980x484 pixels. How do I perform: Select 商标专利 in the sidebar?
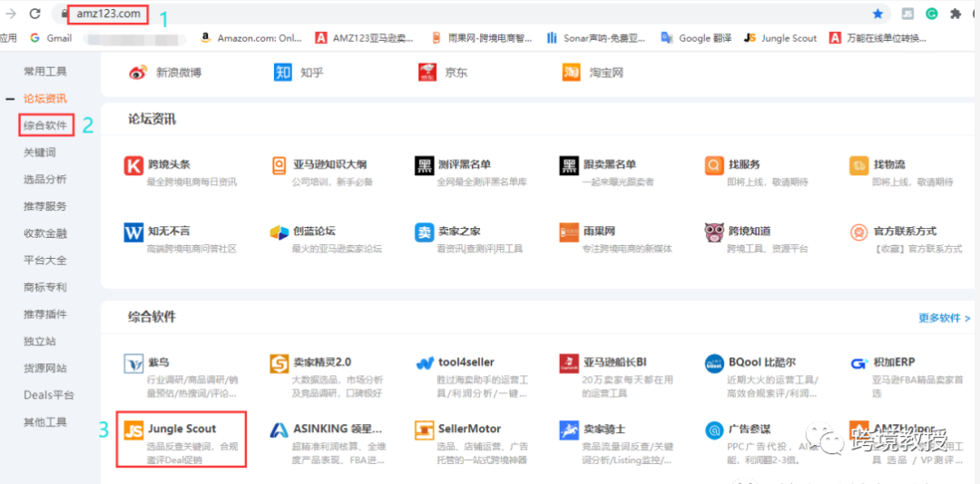[45, 287]
